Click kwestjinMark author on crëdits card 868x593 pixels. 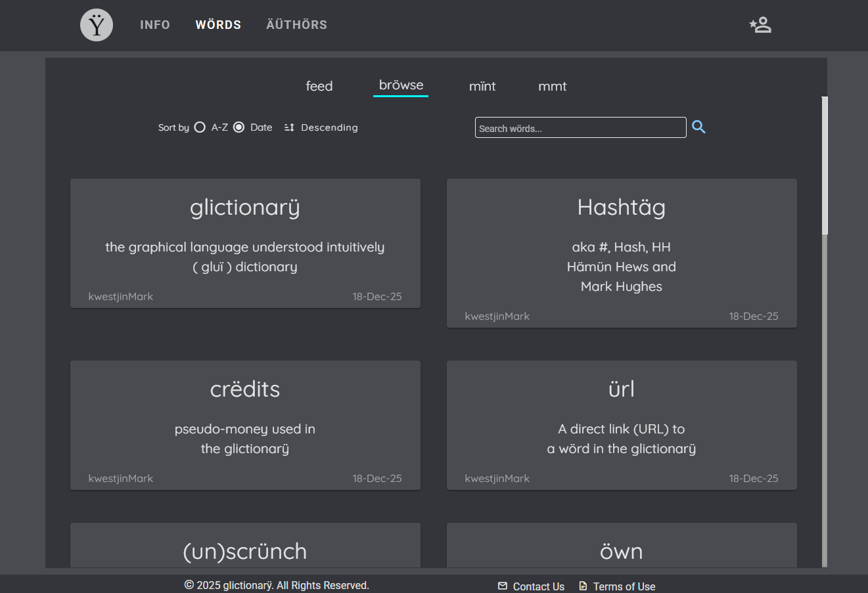121,478
